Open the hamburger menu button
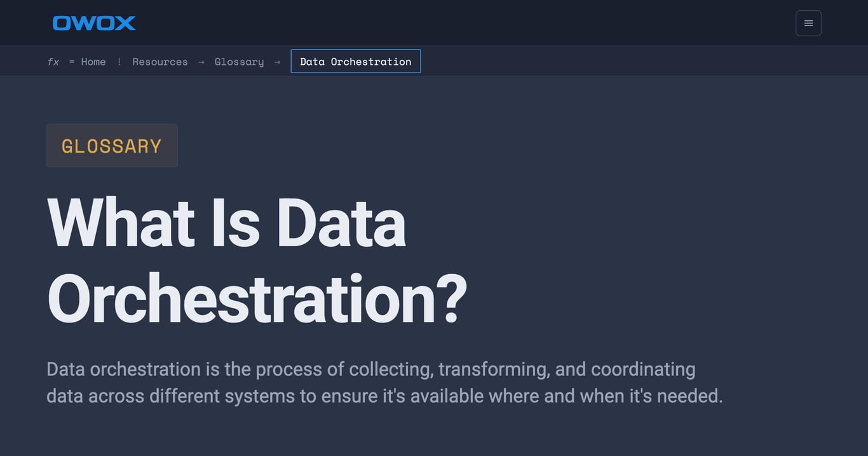The width and height of the screenshot is (868, 456). tap(808, 23)
